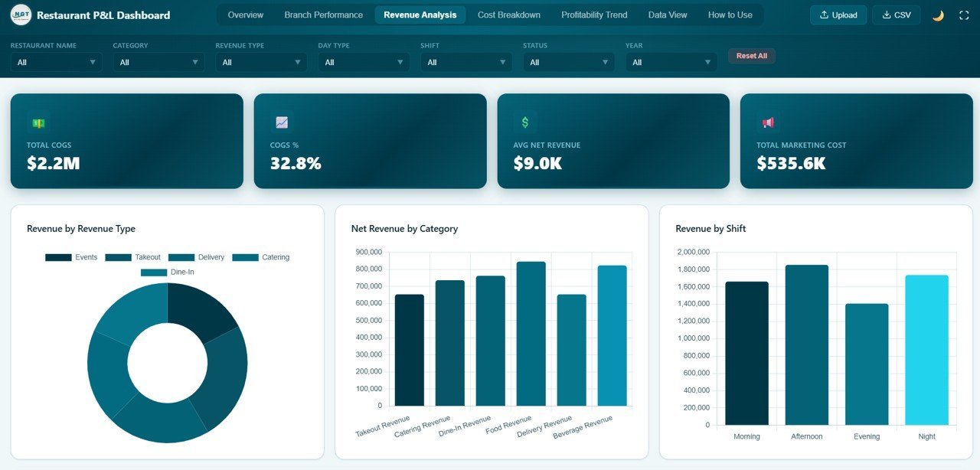Viewport: 980px width, 470px height.
Task: Open the Year filter dropdown
Action: [671, 61]
